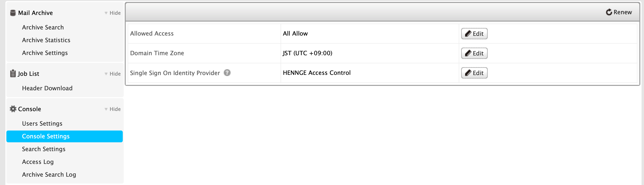Click the Job List clipboard icon
Screen dimensions: 644x185
click(x=13, y=74)
